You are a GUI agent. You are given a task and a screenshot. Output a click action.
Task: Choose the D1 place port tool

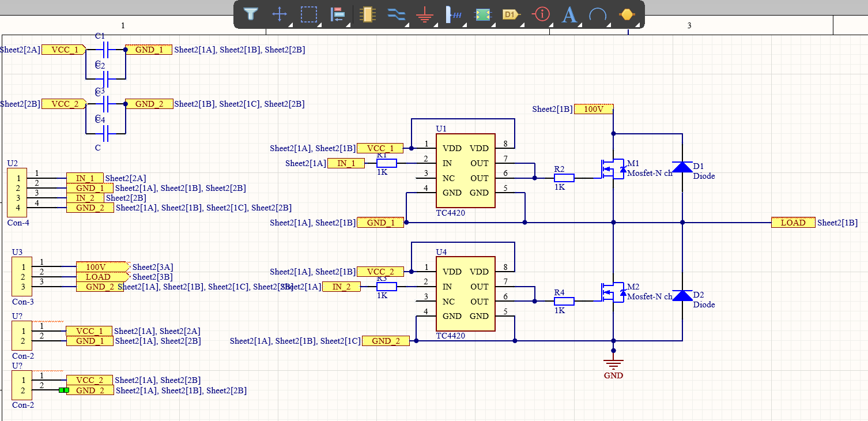511,14
